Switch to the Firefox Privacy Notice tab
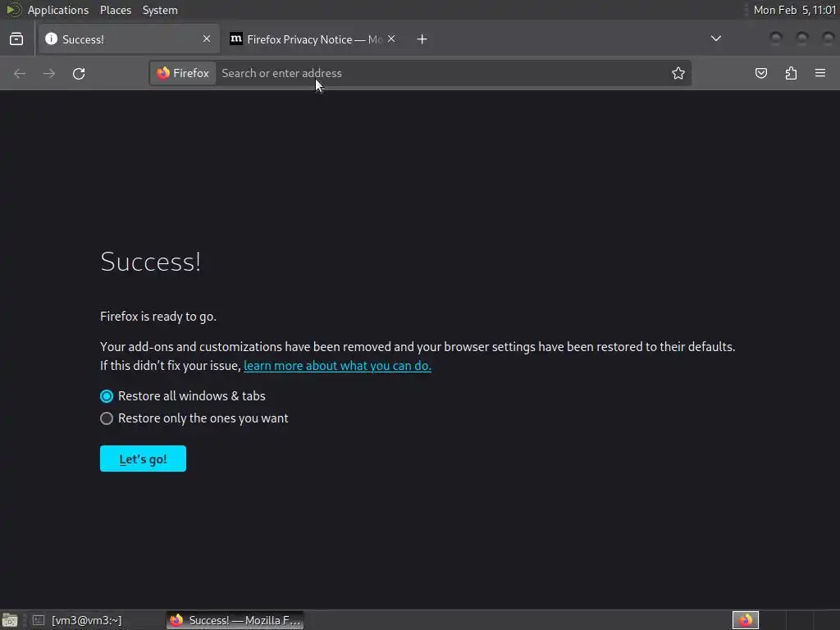The width and height of the screenshot is (840, 630). point(313,39)
